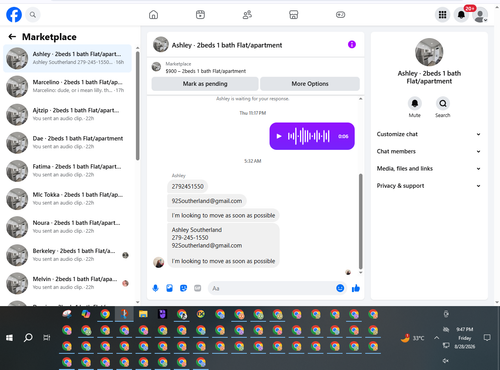Attach a photo file icon in the composer
This screenshot has width=500, height=370.
pyautogui.click(x=169, y=288)
